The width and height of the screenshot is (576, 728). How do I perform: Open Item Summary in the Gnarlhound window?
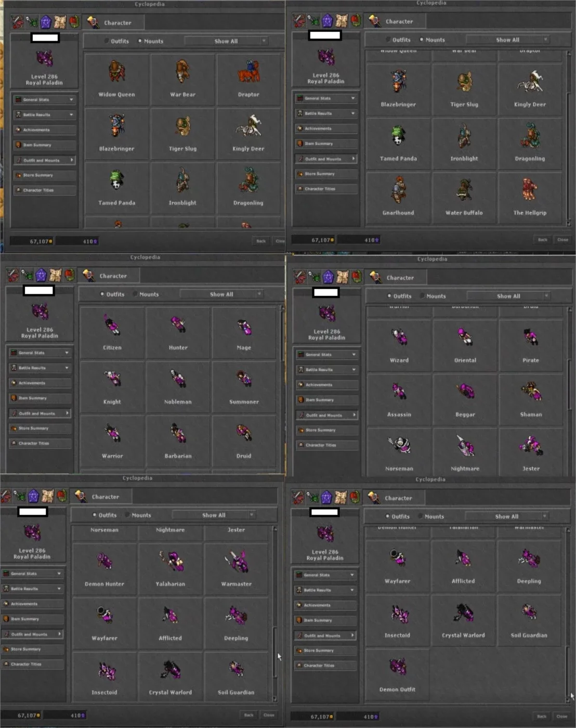click(326, 143)
